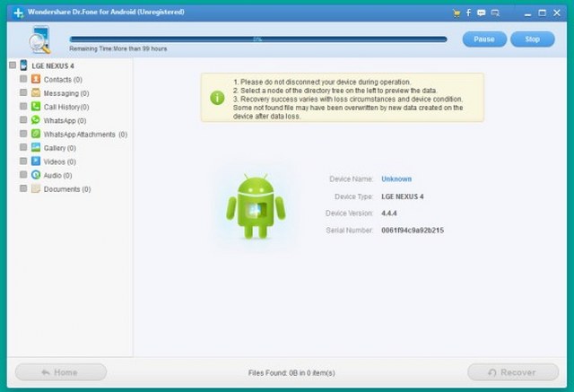Click the 'Files Found: 0B in 0 item(s)' status

[291, 372]
